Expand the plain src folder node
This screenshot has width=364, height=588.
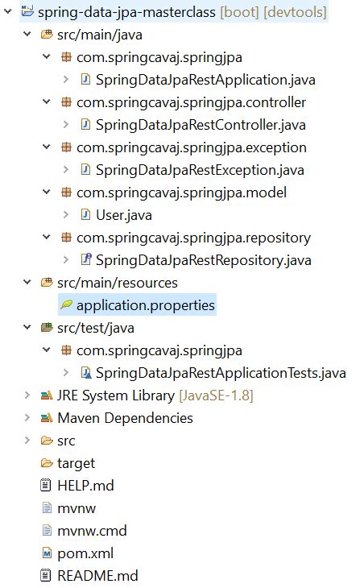[27, 440]
